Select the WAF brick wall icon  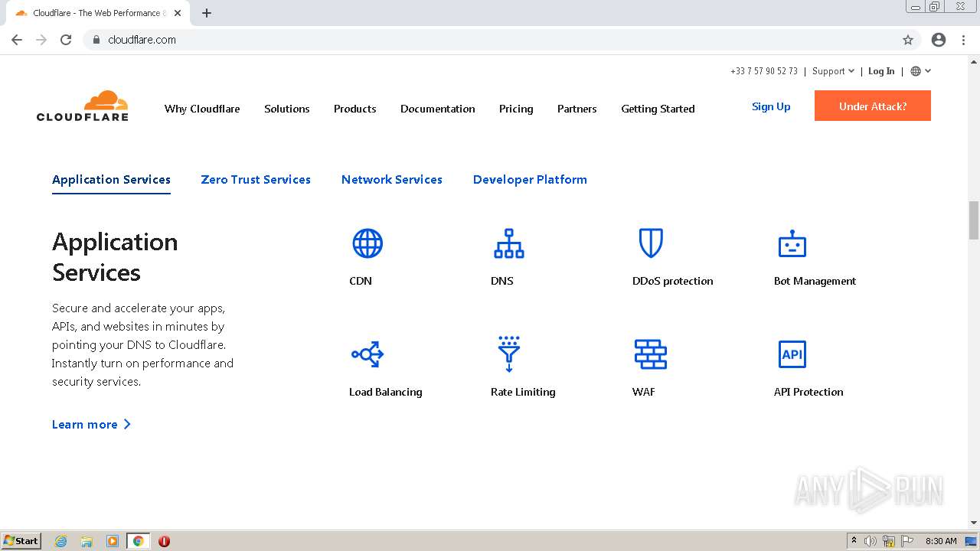coord(650,354)
